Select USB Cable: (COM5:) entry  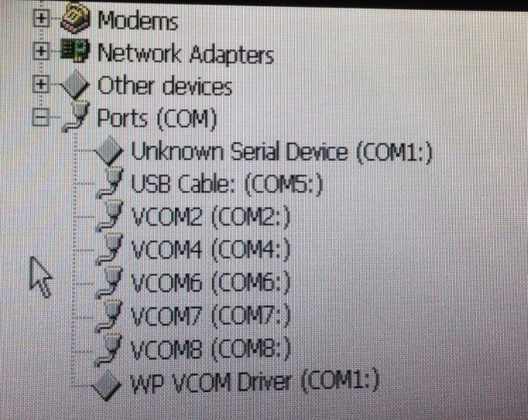point(227,186)
